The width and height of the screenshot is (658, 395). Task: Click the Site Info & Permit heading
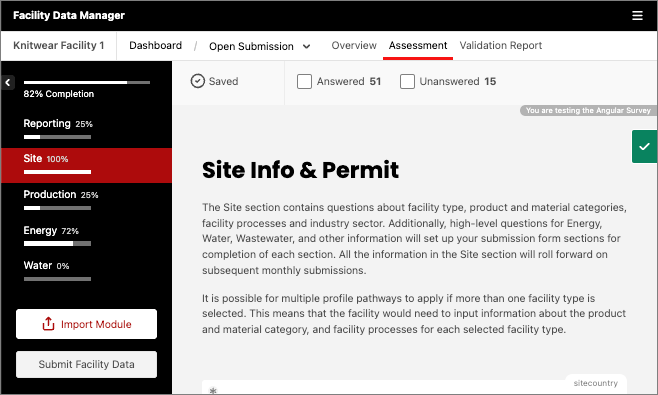click(300, 170)
